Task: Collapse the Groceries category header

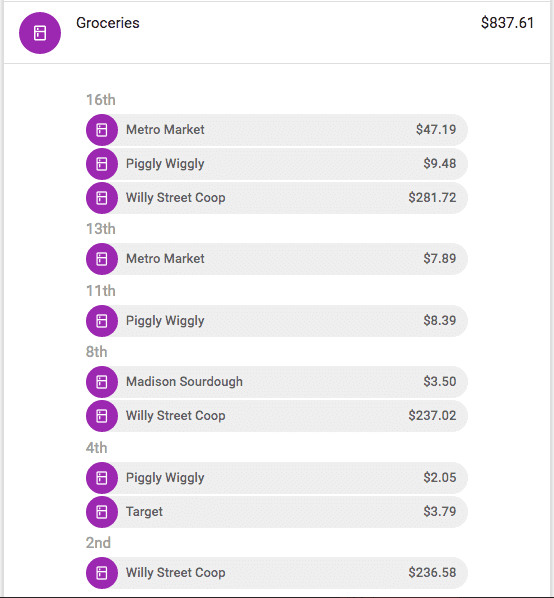Action: point(277,33)
